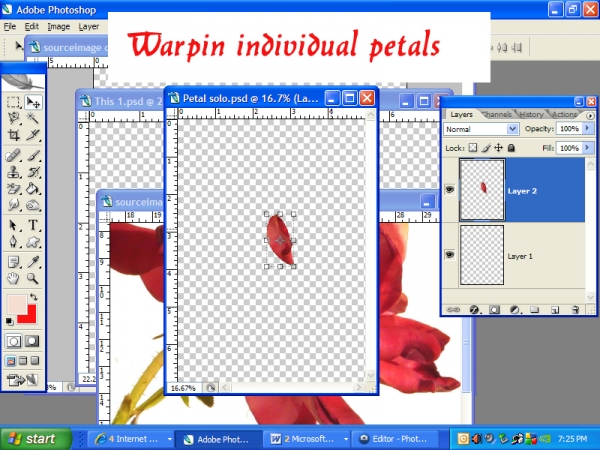Click the link layers icon in Layers panel
The height and width of the screenshot is (450, 600).
pyautogui.click(x=453, y=310)
